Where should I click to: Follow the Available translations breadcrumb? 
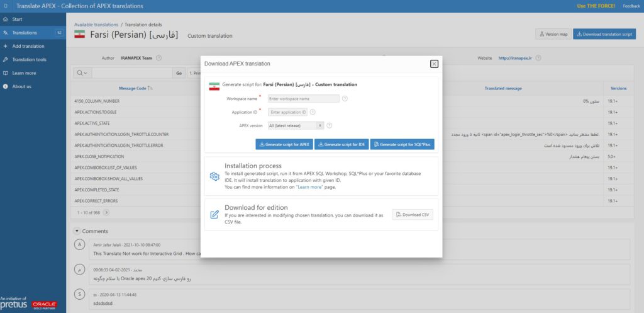tap(96, 25)
